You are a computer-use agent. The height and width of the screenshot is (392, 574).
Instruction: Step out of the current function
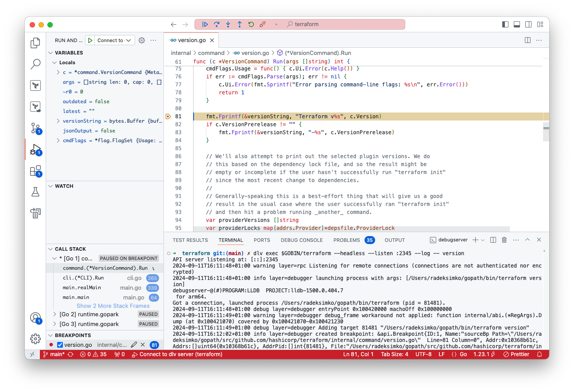[x=240, y=24]
